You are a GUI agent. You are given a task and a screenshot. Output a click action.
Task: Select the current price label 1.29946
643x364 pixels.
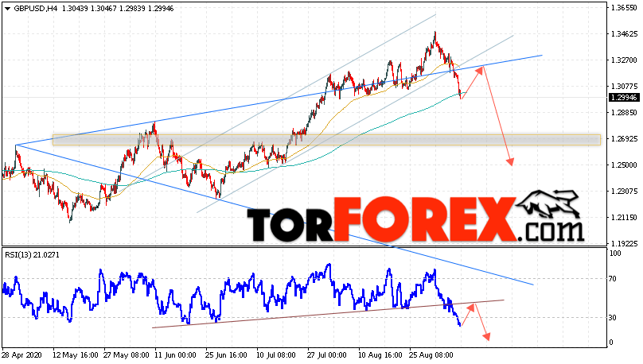[624, 98]
